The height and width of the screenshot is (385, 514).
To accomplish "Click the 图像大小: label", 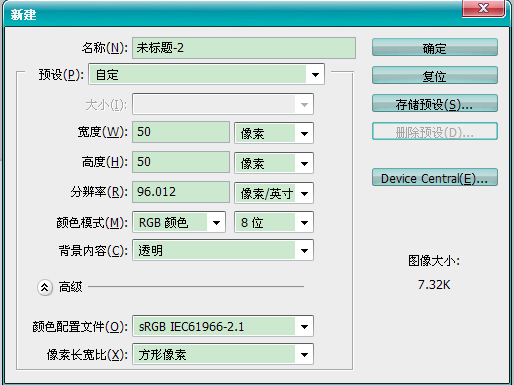I will [434, 261].
